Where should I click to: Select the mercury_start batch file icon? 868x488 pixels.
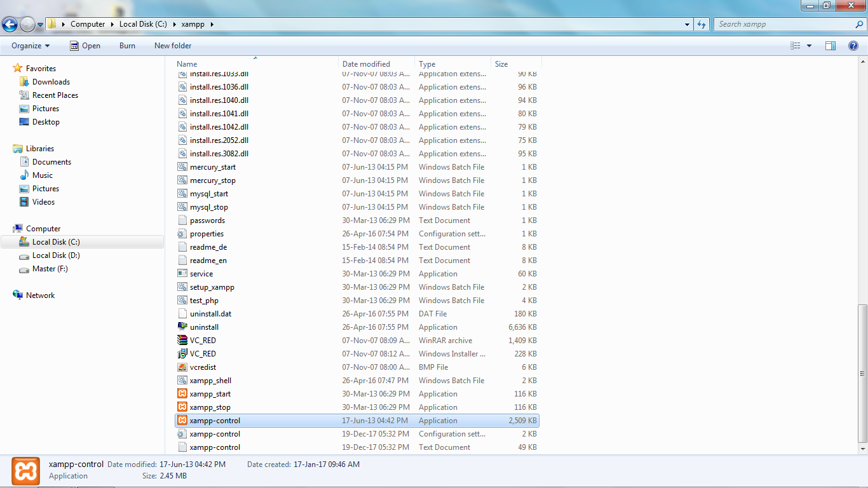182,167
